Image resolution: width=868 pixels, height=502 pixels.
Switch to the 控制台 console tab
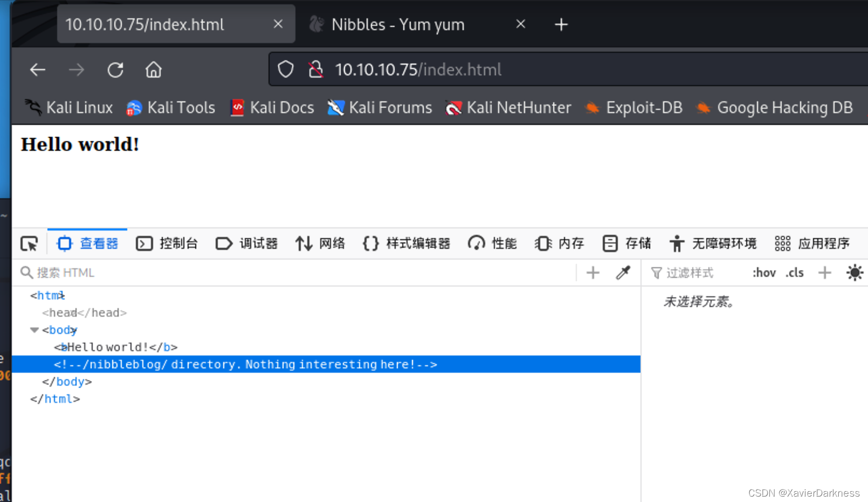[x=167, y=243]
